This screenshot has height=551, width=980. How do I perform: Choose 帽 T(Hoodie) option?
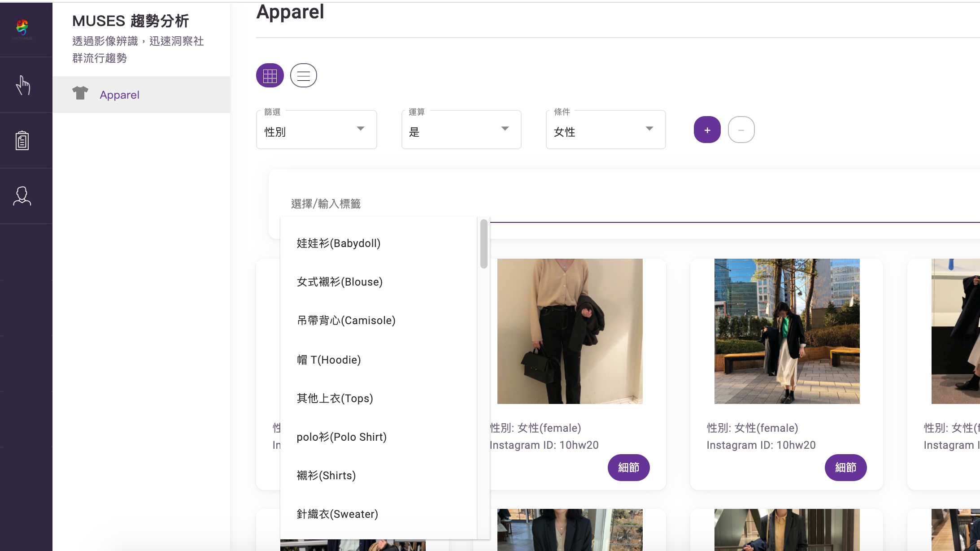click(329, 360)
